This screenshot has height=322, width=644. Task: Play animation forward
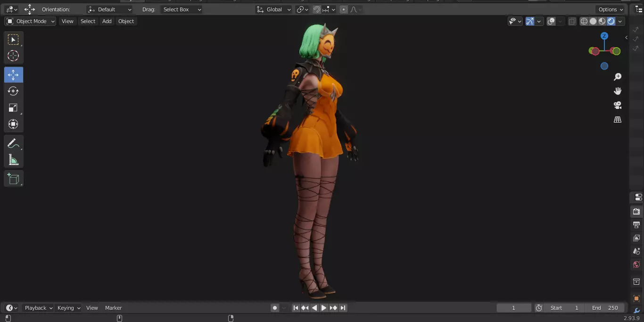pos(324,308)
